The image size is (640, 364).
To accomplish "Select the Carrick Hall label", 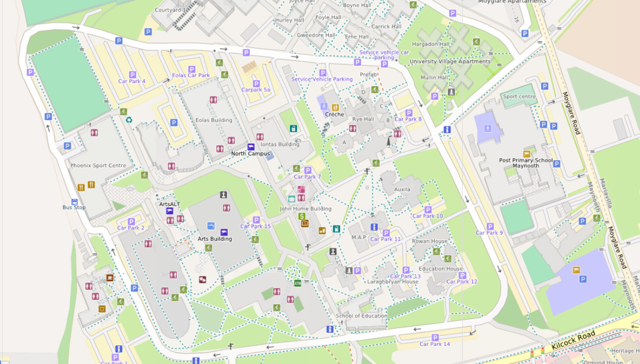I will tap(386, 26).
